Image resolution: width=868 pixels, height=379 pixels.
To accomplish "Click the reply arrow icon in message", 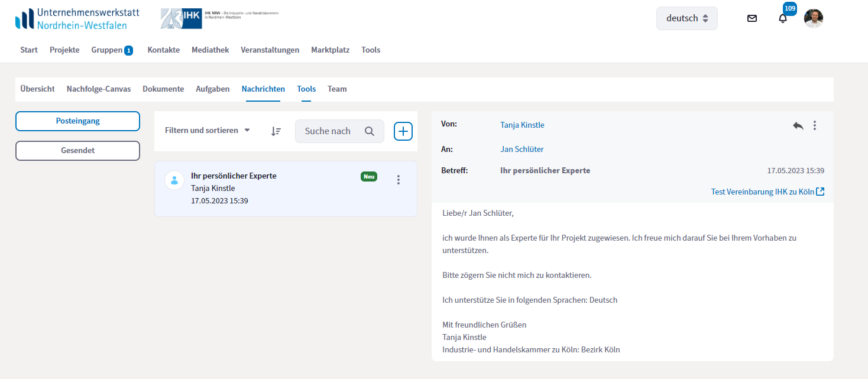I will pyautogui.click(x=798, y=125).
